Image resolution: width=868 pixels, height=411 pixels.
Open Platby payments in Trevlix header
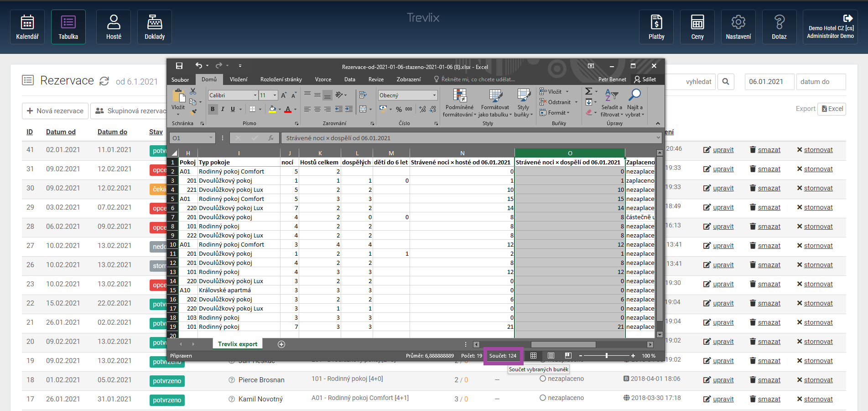tap(656, 27)
